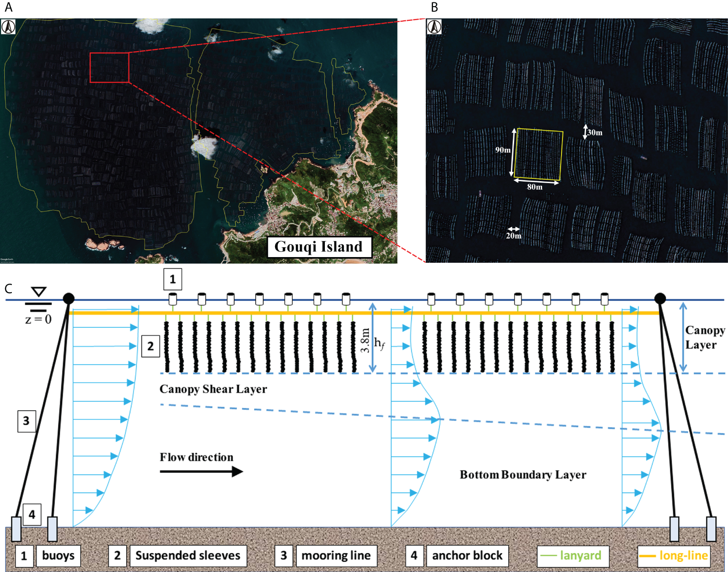The image size is (728, 572).
Task: Select the red rectangle in satellite image A
Action: (x=110, y=68)
